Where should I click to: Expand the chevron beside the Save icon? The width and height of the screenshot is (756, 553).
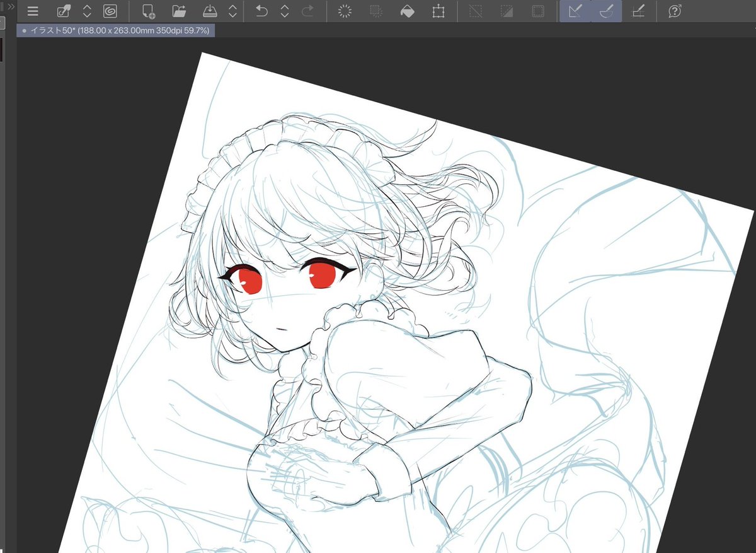pyautogui.click(x=232, y=11)
